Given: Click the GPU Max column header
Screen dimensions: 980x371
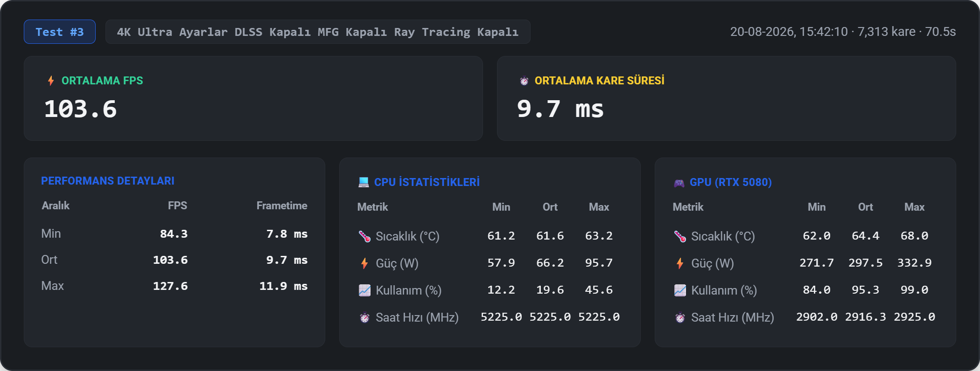Looking at the screenshot, I should (x=914, y=207).
